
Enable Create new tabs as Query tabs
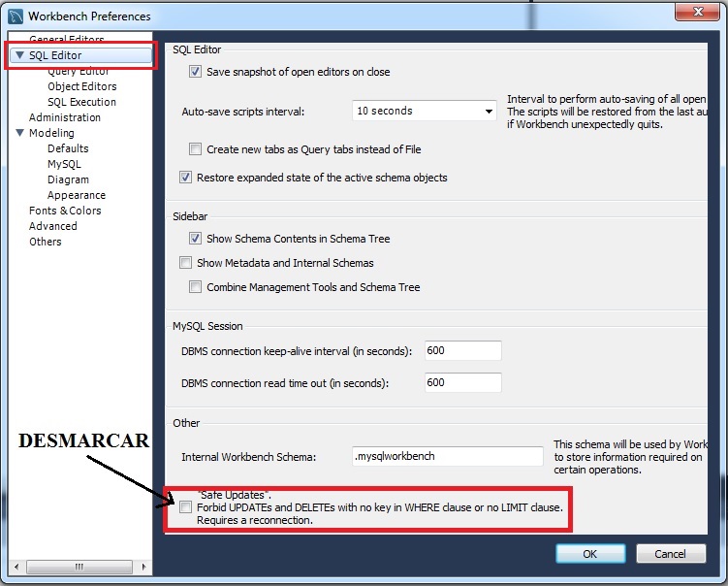tap(196, 149)
